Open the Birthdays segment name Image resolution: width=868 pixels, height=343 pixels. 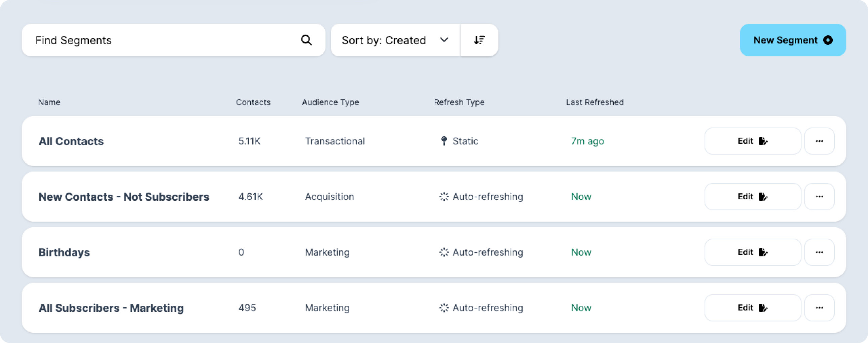coord(64,252)
